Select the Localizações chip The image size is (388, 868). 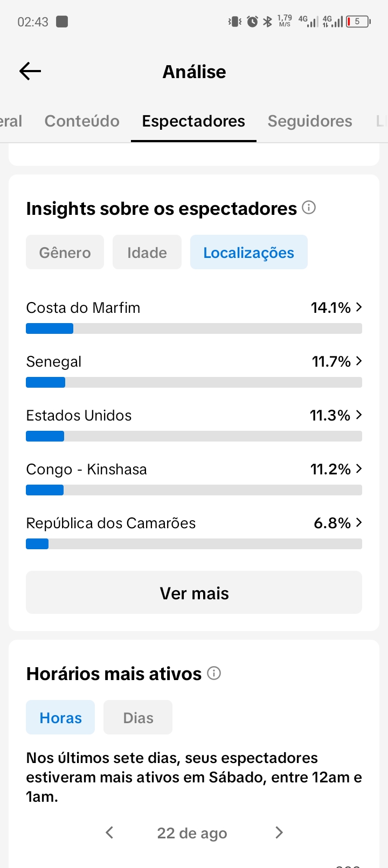[x=249, y=252]
